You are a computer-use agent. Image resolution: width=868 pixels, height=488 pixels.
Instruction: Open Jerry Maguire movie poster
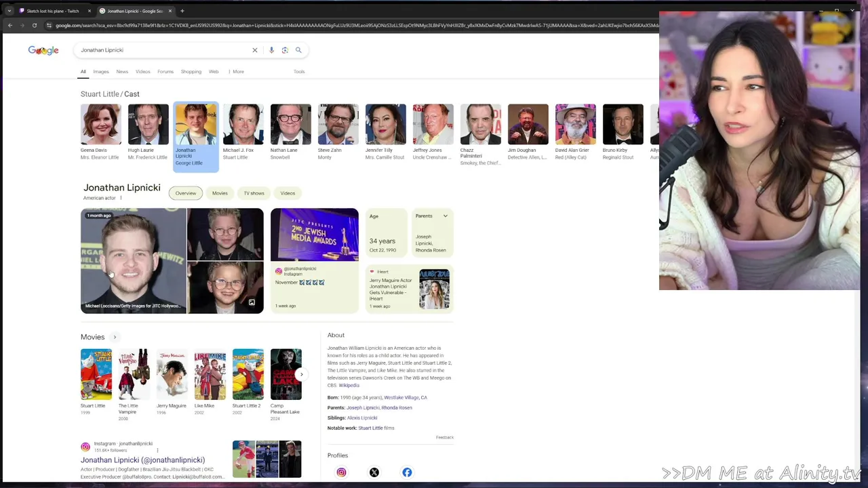[x=172, y=374]
